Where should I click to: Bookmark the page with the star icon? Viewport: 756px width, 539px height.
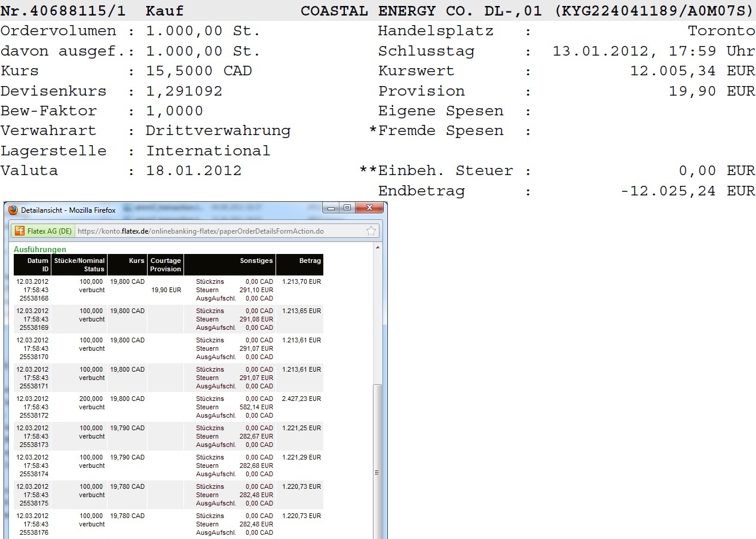[371, 231]
